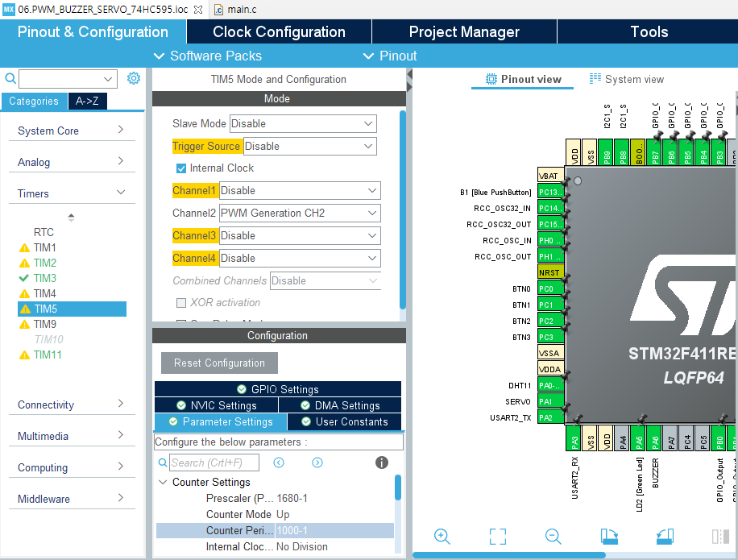Screen dimensions: 738x560
Task: Switch to the Tools tab
Action: coord(649,31)
